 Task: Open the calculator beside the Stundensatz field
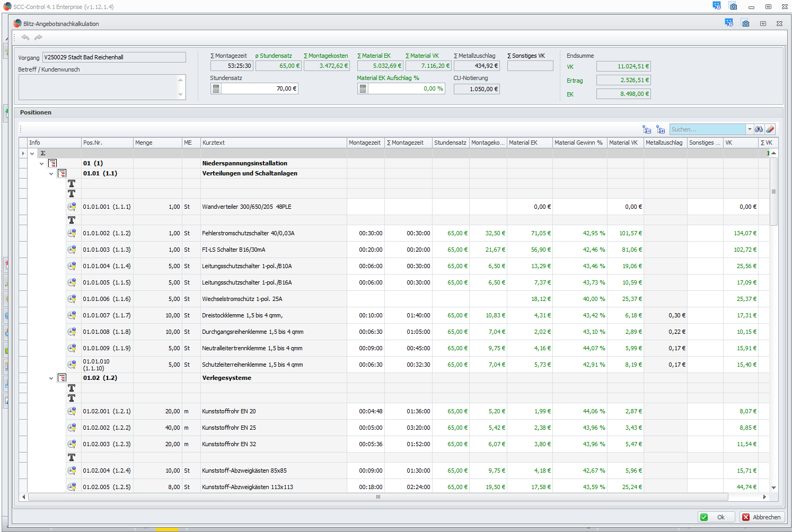216,89
